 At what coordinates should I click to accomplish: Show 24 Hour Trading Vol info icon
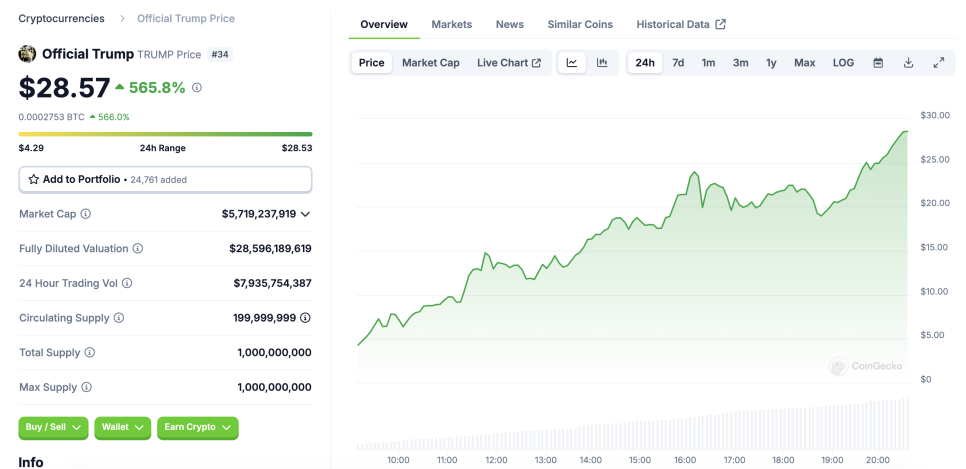(x=127, y=283)
